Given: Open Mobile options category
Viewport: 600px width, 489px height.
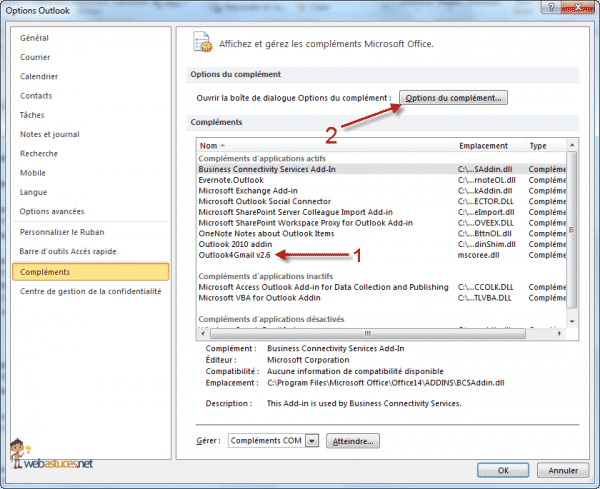Looking at the screenshot, I should coord(33,173).
